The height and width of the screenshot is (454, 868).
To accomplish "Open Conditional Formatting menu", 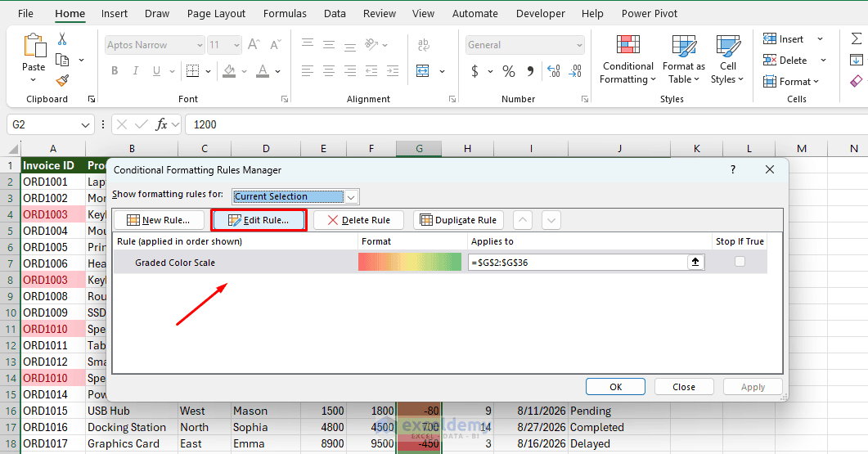I will coord(627,59).
